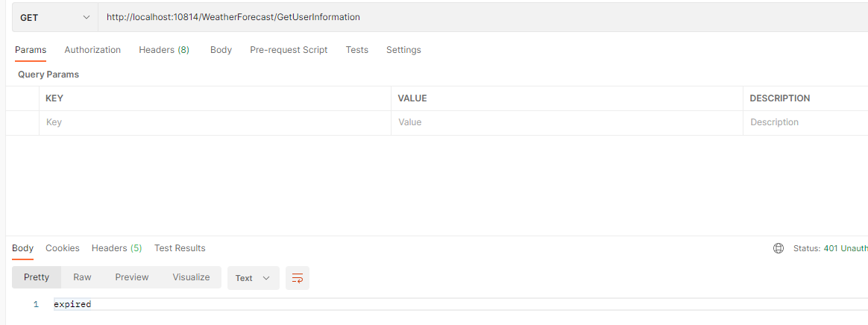This screenshot has height=325, width=868.
Task: Open the request Headers (8) tab
Action: [x=164, y=50]
